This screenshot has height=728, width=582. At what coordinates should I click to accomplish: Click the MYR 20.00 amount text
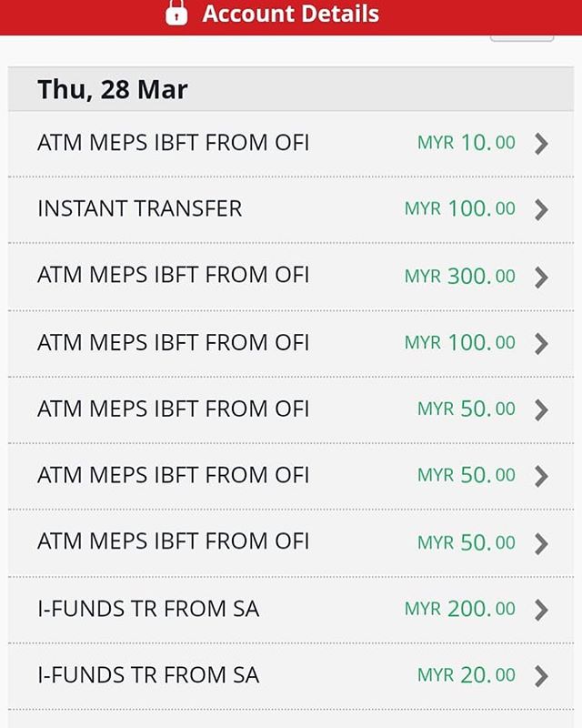click(x=466, y=674)
